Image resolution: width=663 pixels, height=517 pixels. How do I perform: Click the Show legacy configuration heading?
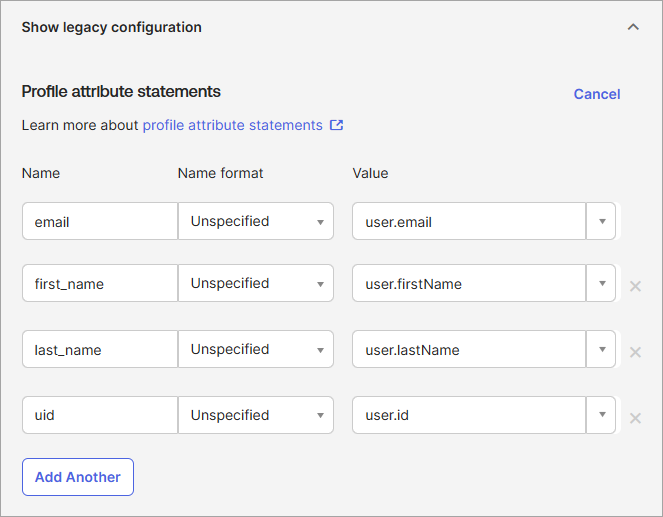pyautogui.click(x=112, y=27)
